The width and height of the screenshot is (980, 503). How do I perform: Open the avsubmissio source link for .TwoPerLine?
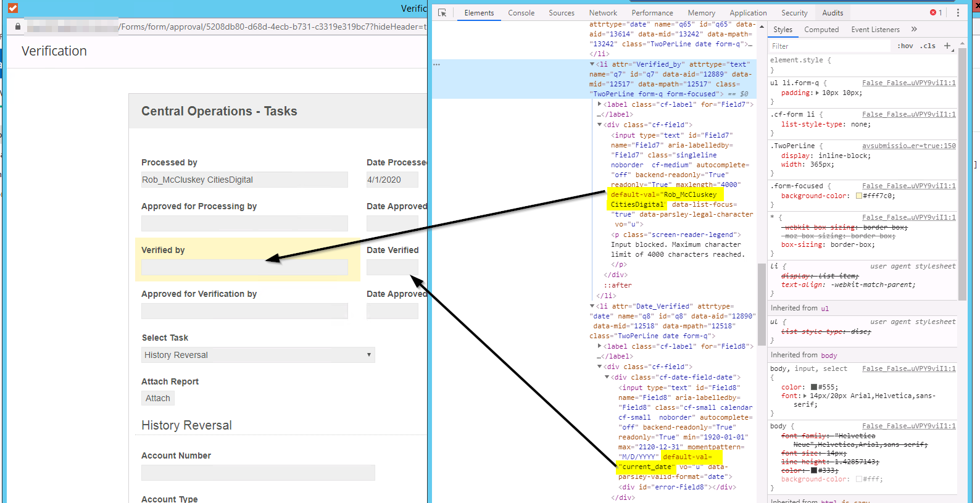[x=908, y=146]
